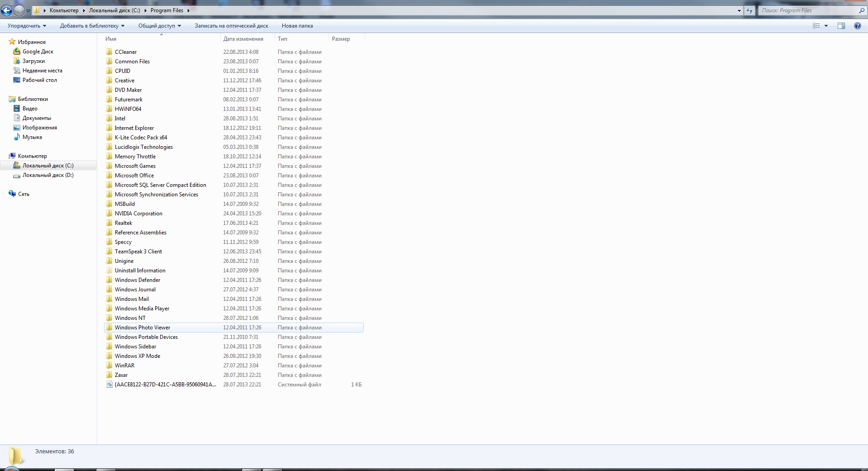Screen dimensions: 868x471
Task: Open the Добавить в библиотеку menu
Action: (x=92, y=26)
